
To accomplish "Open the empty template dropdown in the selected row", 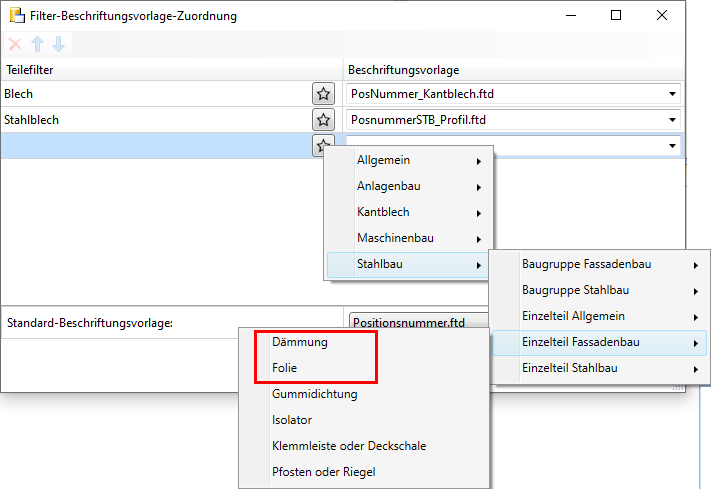I will 672,146.
